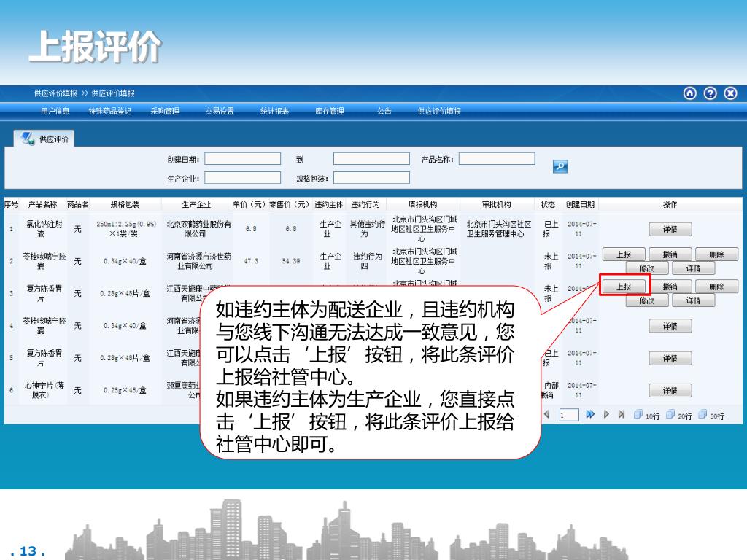
Task: Show 50 rows per page (50行)
Action: (711, 415)
